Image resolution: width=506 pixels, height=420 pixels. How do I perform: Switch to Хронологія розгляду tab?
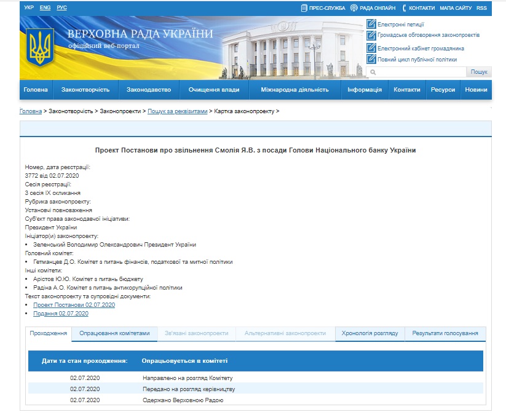tap(370, 333)
